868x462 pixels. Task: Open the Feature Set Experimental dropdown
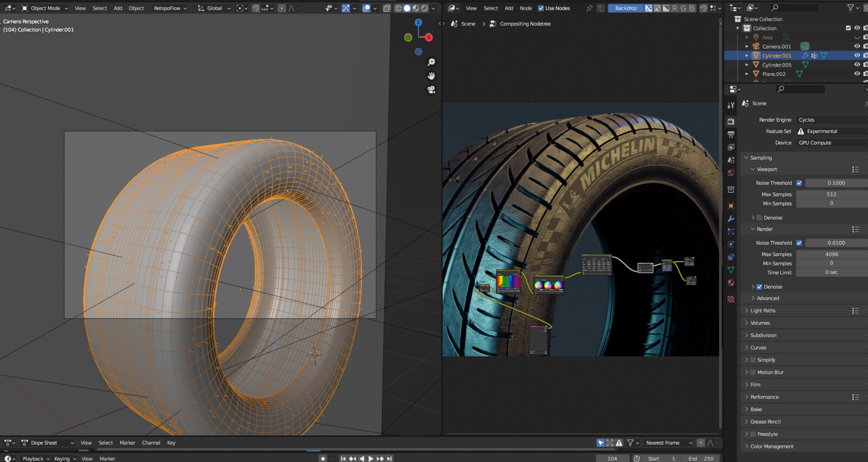tap(832, 131)
